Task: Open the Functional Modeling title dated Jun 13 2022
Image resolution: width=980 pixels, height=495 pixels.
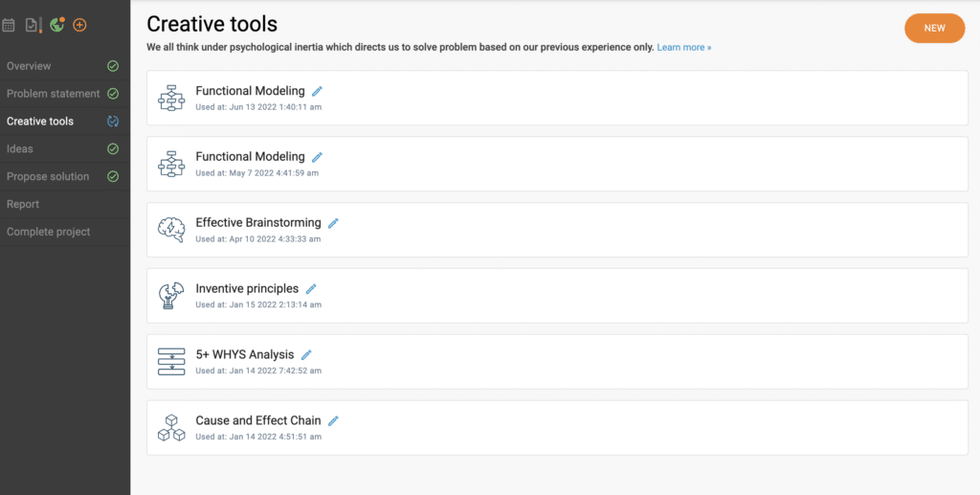Action: [250, 91]
